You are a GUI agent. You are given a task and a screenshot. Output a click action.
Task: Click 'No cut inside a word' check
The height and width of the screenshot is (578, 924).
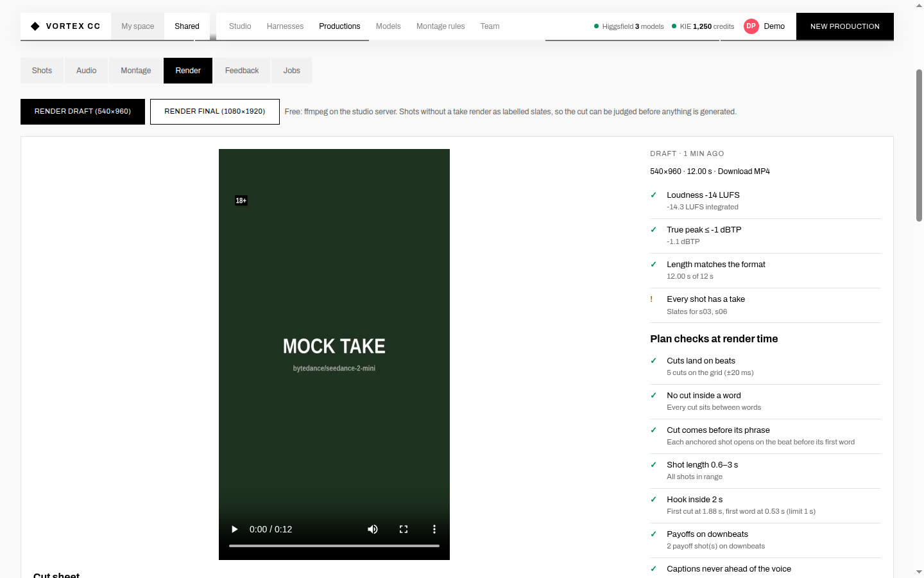pos(766,401)
